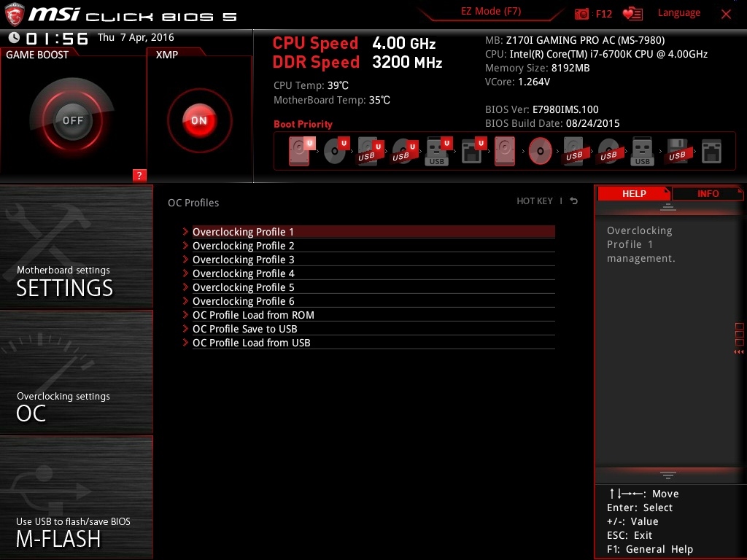Pick the UEFI USB CD/DVD boot icon
This screenshot has height=560, width=747.
404,152
